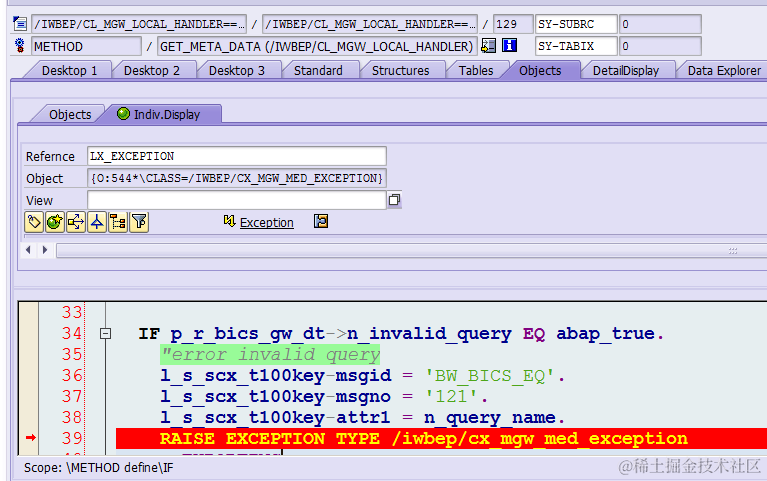Screen dimensions: 767x481
Task: Click the blue information icon next to SY-TABIX
Action: [x=510, y=46]
